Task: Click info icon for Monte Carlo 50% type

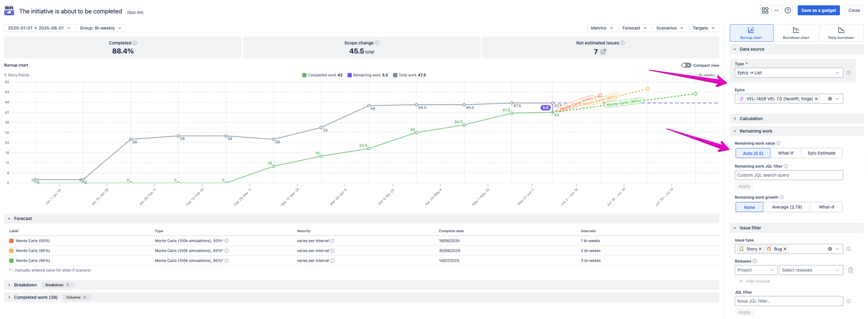Action: pos(227,241)
